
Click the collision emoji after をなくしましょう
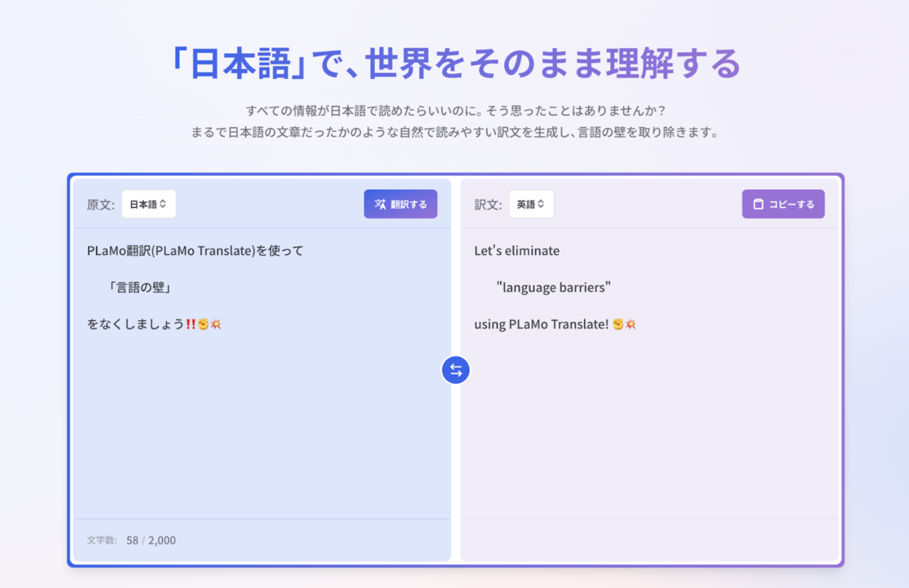pos(216,324)
